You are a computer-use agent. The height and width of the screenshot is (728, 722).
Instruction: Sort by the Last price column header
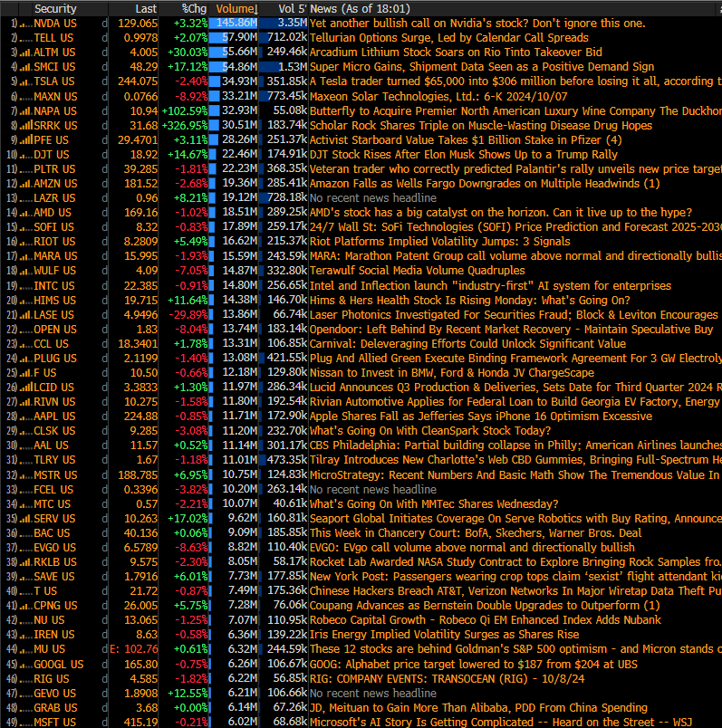(x=146, y=8)
